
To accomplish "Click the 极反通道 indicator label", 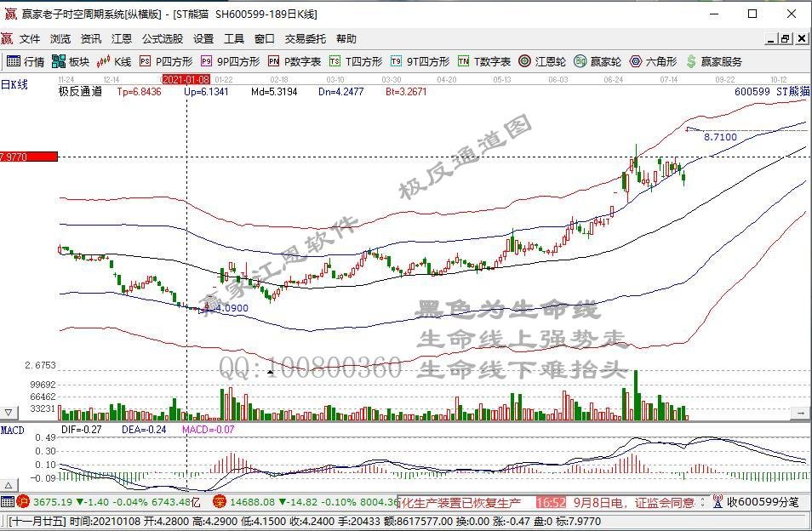I will (80, 91).
